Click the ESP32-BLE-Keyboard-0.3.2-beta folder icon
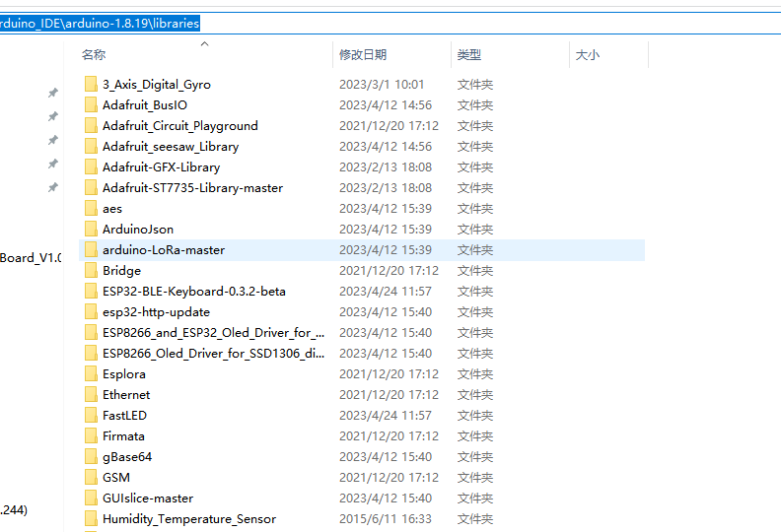 tap(91, 292)
